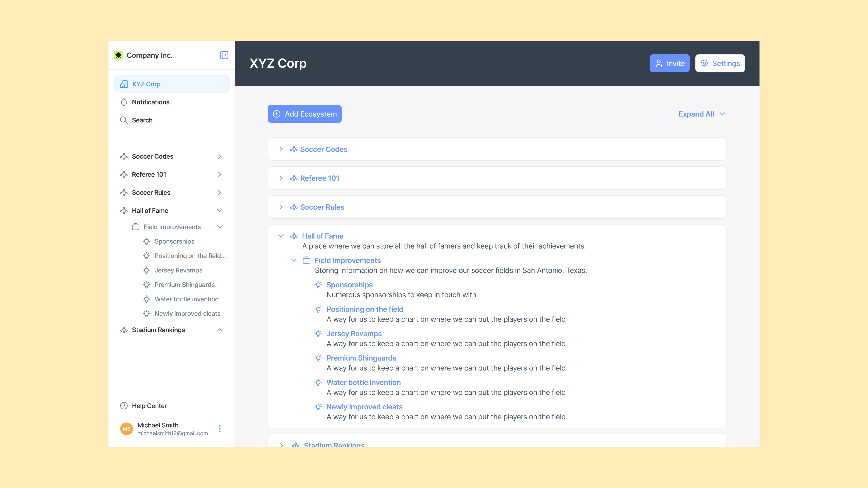Click the Notifications bell icon
Screen dimensions: 868x488
pyautogui.click(x=124, y=102)
